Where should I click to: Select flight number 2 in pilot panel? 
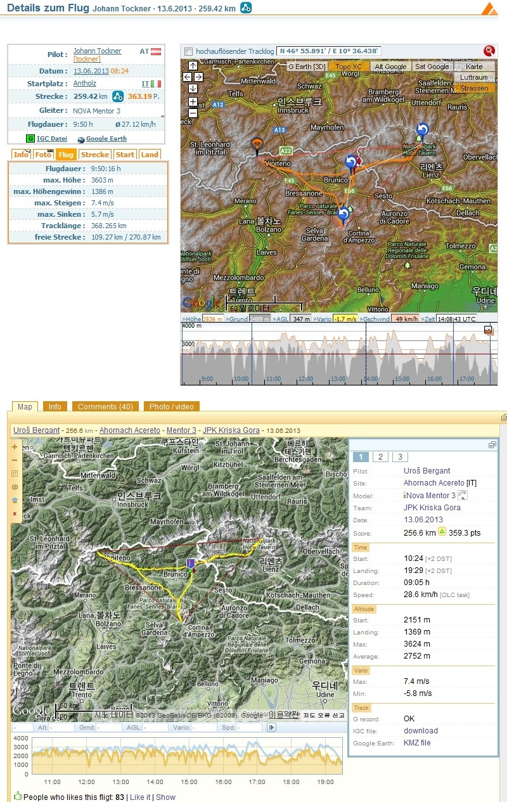[380, 457]
